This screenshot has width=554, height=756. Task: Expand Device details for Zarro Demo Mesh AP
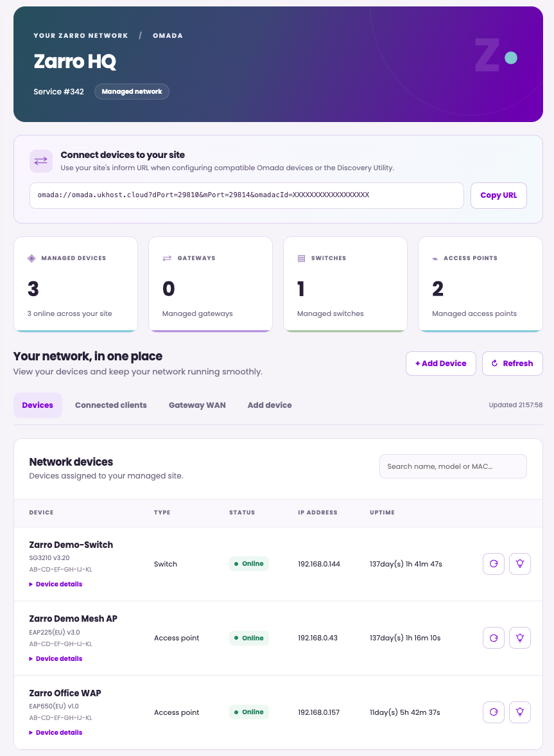point(56,658)
